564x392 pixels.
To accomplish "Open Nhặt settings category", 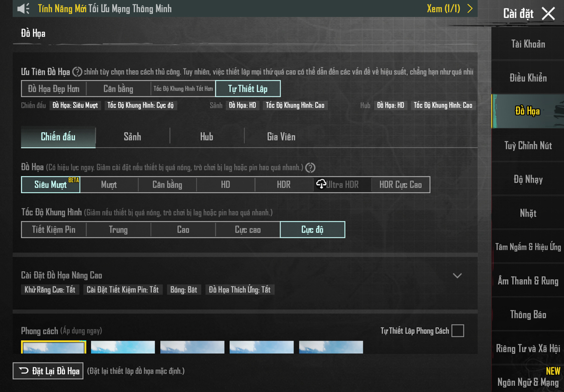I will point(528,213).
